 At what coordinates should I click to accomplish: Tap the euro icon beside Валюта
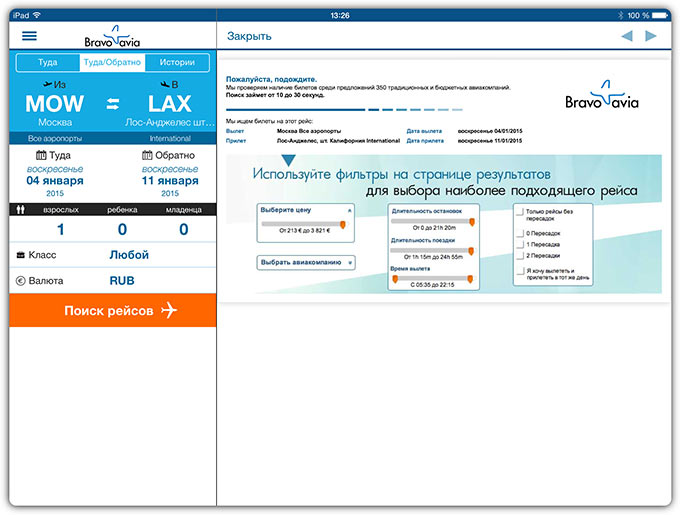tap(20, 281)
